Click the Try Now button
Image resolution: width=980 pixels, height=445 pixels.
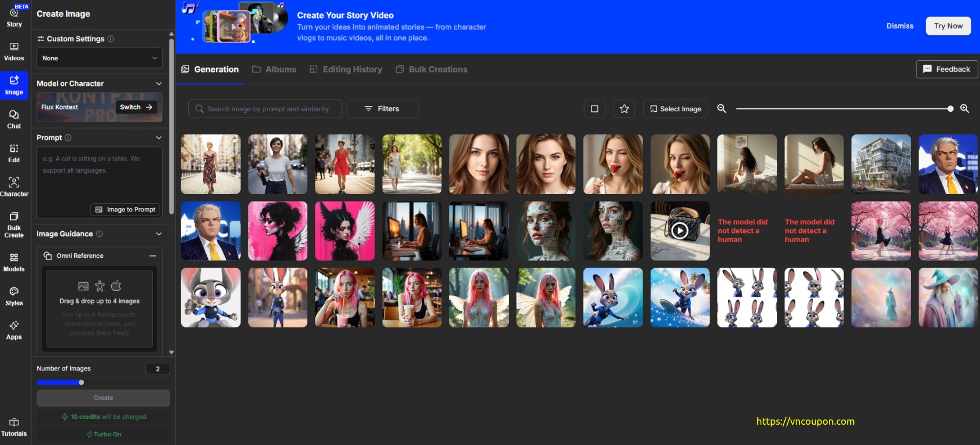point(948,26)
